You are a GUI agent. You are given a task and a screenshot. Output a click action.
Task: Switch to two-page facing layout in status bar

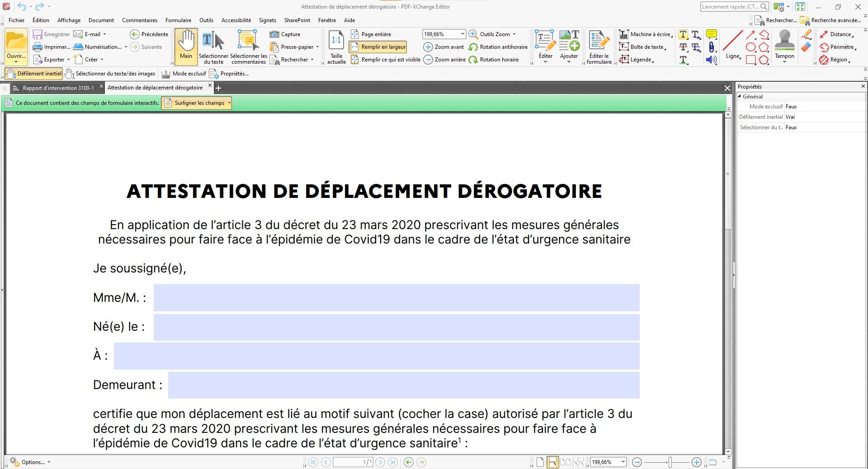(565, 462)
